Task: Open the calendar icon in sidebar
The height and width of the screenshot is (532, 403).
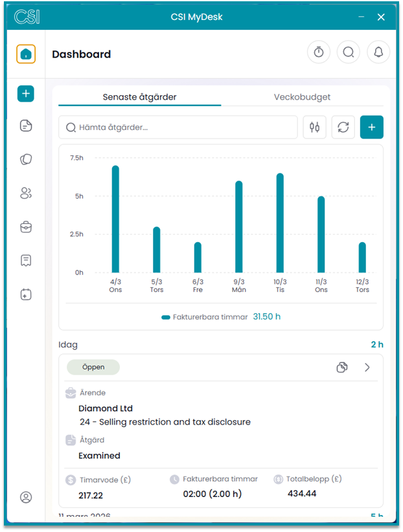Action: click(26, 294)
